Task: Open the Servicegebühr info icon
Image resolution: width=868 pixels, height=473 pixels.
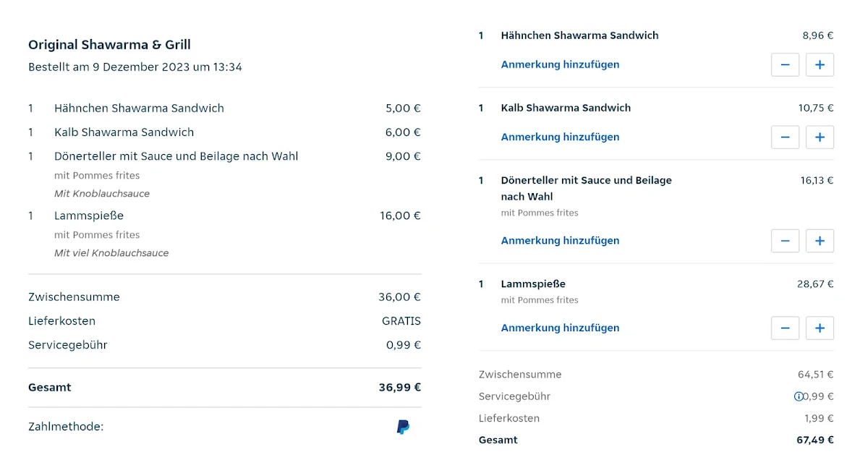Action: (x=799, y=396)
